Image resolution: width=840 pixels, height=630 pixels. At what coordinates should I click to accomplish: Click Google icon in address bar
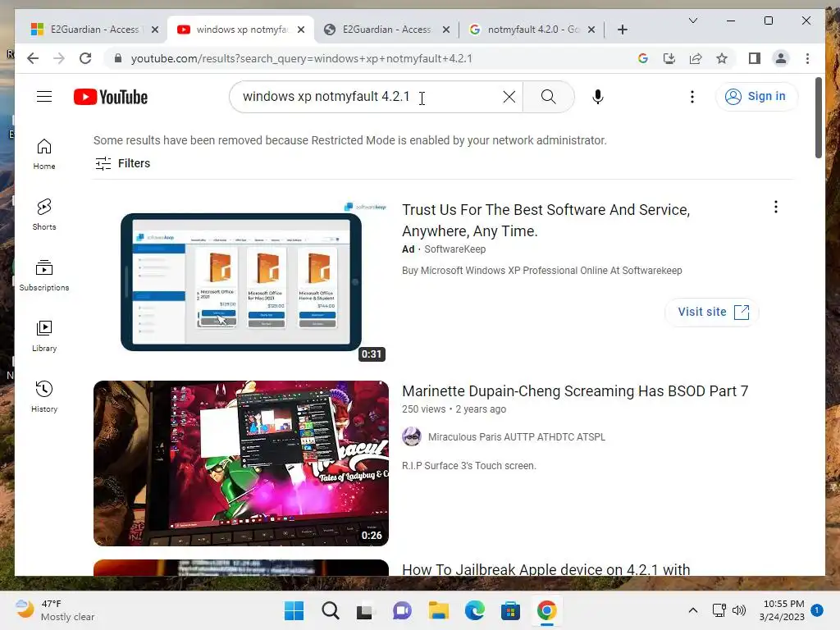[x=643, y=58]
